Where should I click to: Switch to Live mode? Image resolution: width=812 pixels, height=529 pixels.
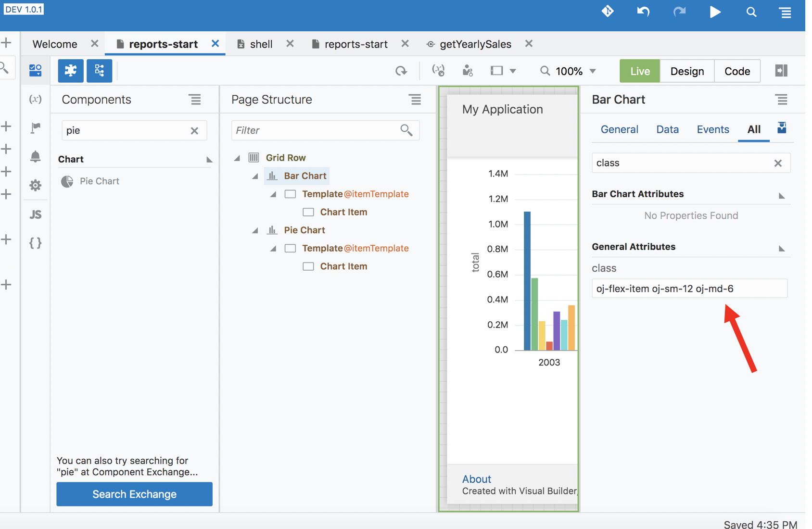coord(640,71)
